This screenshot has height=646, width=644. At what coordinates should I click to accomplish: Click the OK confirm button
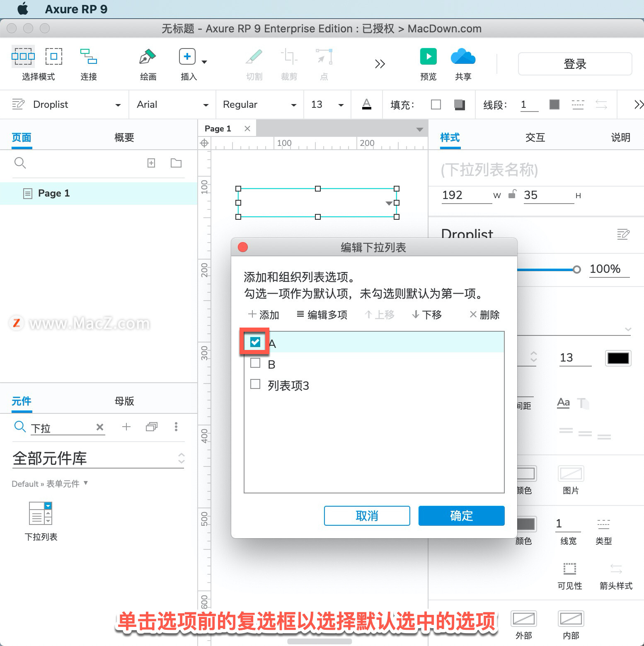pyautogui.click(x=461, y=516)
